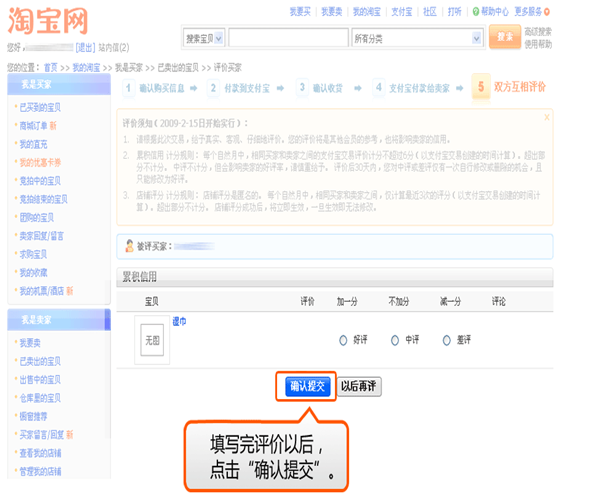
Task: Open the product name link beside thumbnail
Action: point(179,321)
